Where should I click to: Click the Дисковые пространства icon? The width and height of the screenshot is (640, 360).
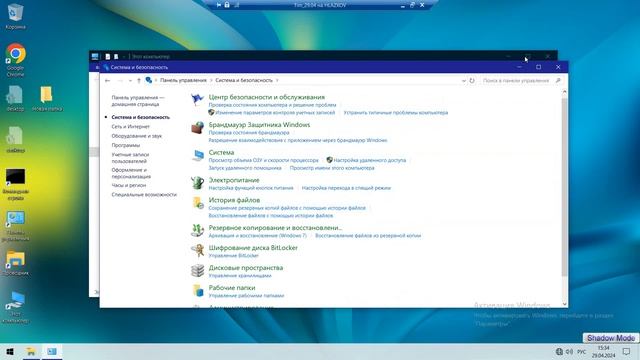click(x=198, y=271)
